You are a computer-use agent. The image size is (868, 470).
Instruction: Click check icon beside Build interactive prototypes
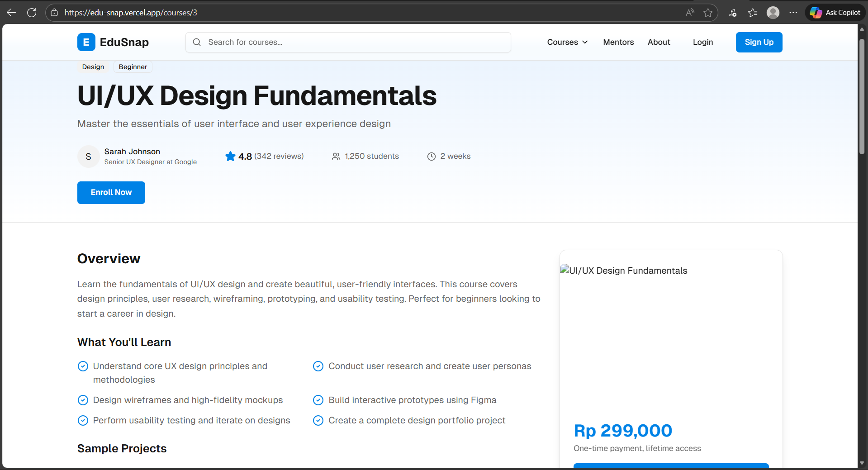(318, 400)
